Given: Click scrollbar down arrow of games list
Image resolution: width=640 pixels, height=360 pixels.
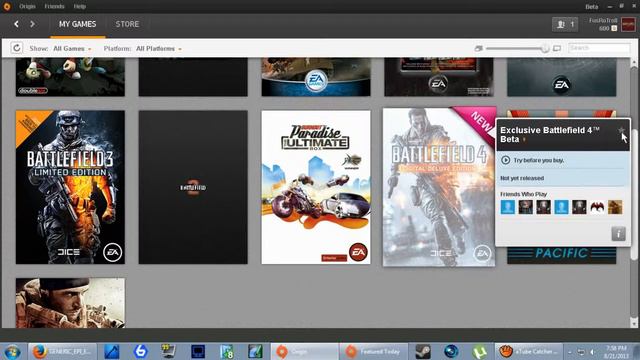Looking at the screenshot, I should [x=634, y=323].
